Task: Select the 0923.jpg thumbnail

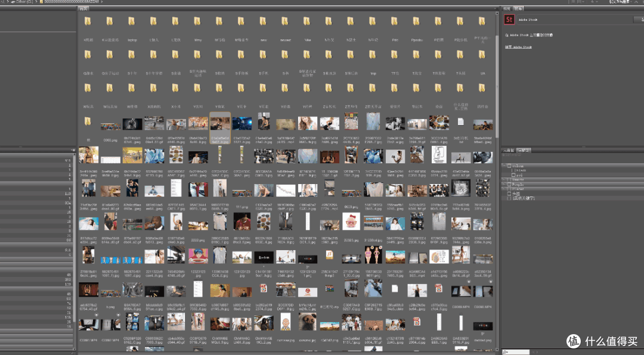Action: 351,192
